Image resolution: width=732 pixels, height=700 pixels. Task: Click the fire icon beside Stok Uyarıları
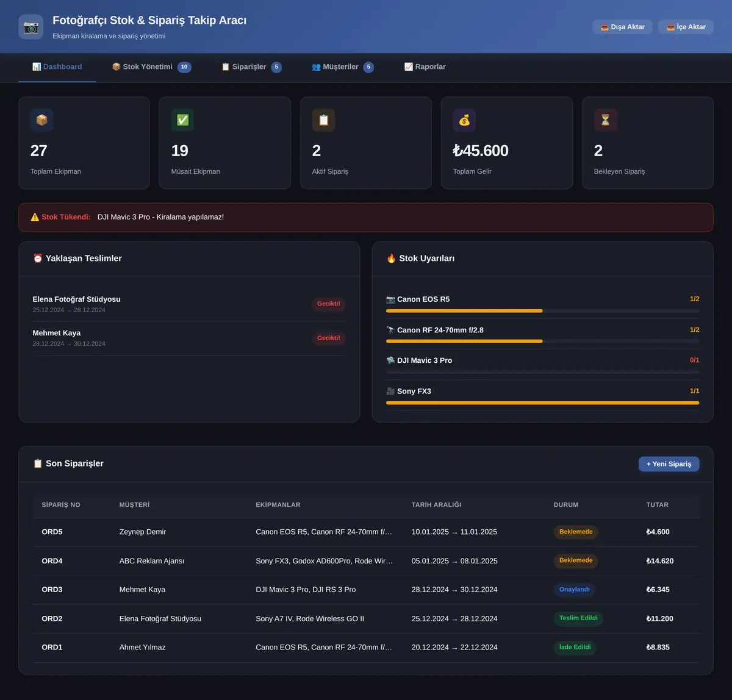(x=391, y=259)
